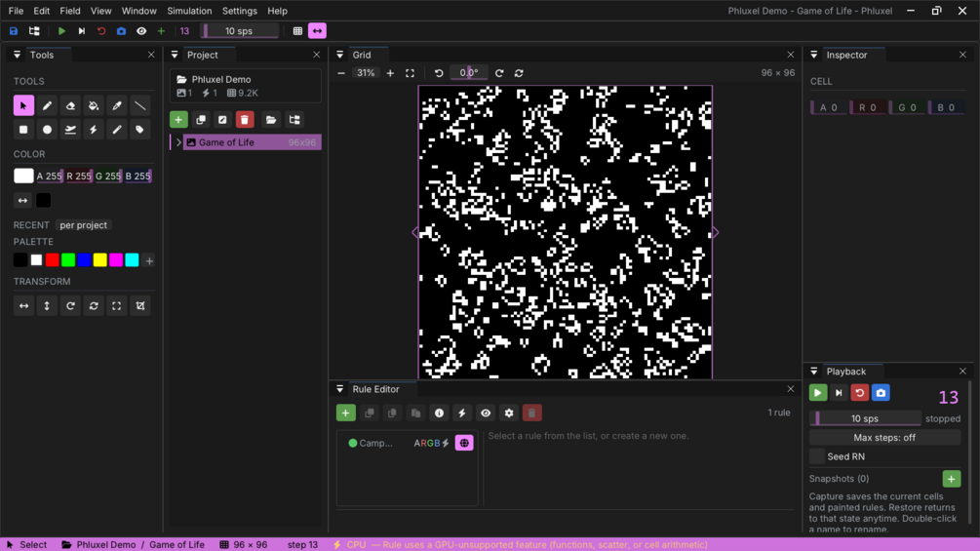
Task: Fit grid to view icon in Grid toolbar
Action: 410,73
